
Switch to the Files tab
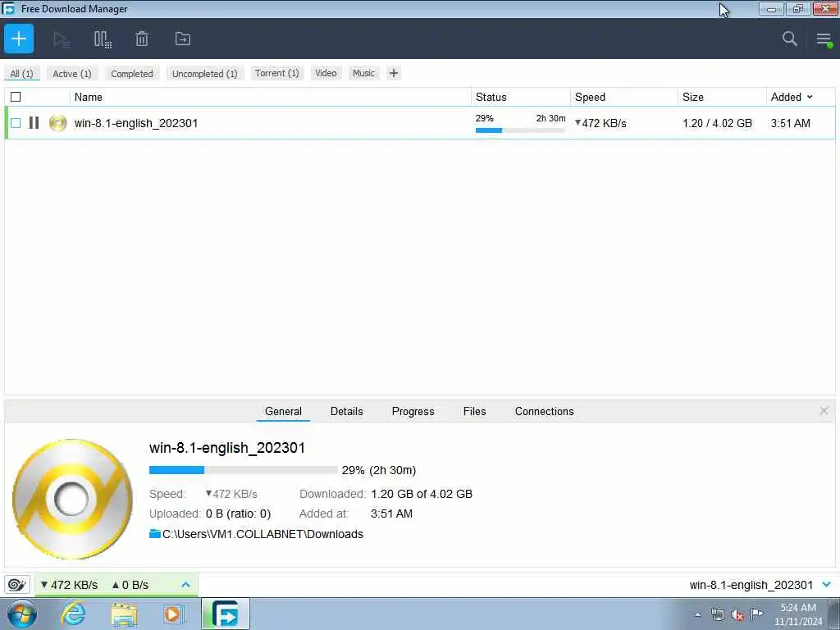[475, 412]
